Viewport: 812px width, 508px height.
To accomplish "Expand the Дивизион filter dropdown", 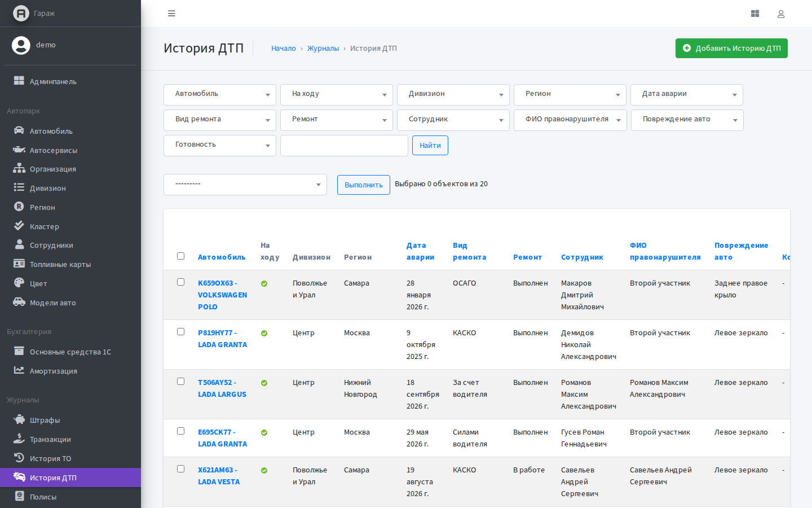I will click(453, 95).
